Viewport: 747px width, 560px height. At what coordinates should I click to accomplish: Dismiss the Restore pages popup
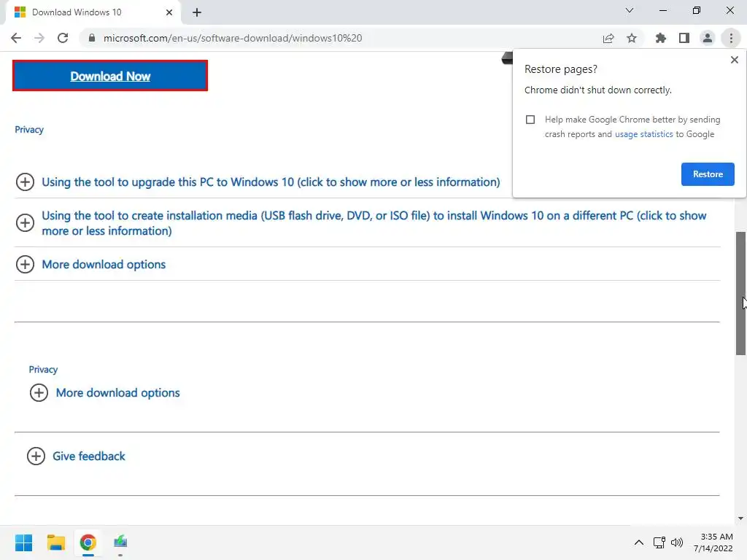coord(734,60)
